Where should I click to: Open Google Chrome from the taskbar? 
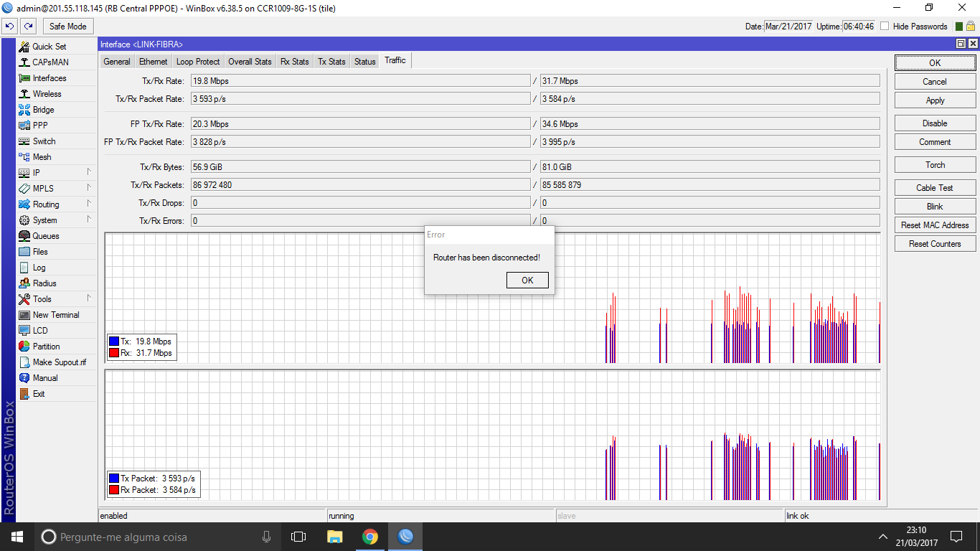(x=369, y=537)
